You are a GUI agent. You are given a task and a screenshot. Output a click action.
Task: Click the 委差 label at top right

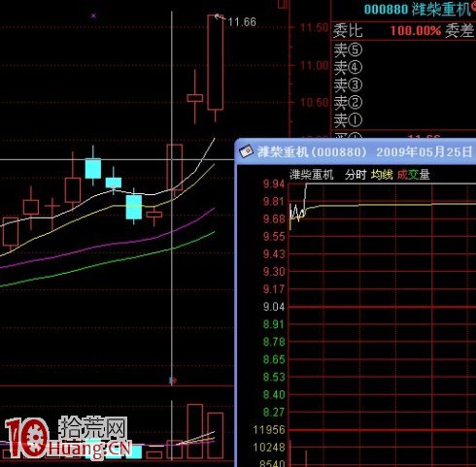coord(459,31)
